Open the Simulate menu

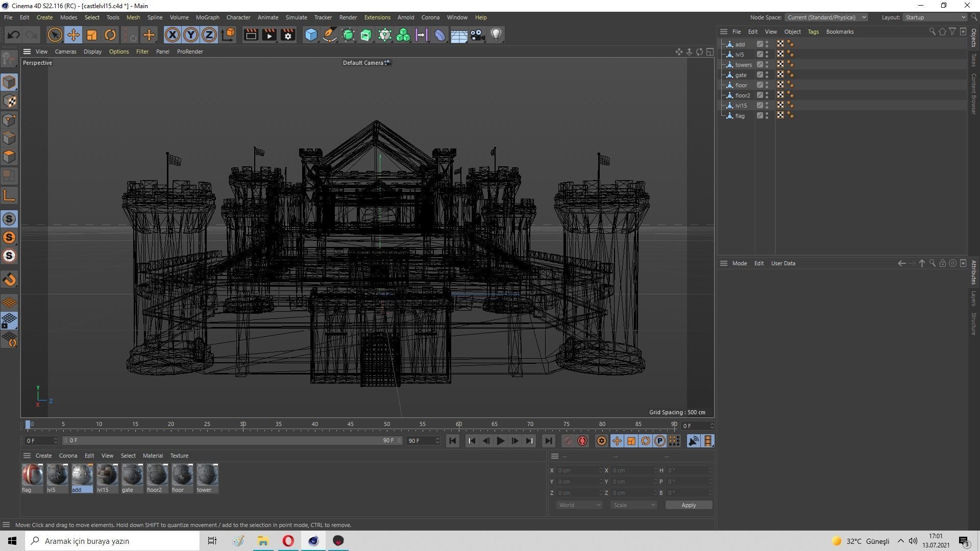[296, 17]
